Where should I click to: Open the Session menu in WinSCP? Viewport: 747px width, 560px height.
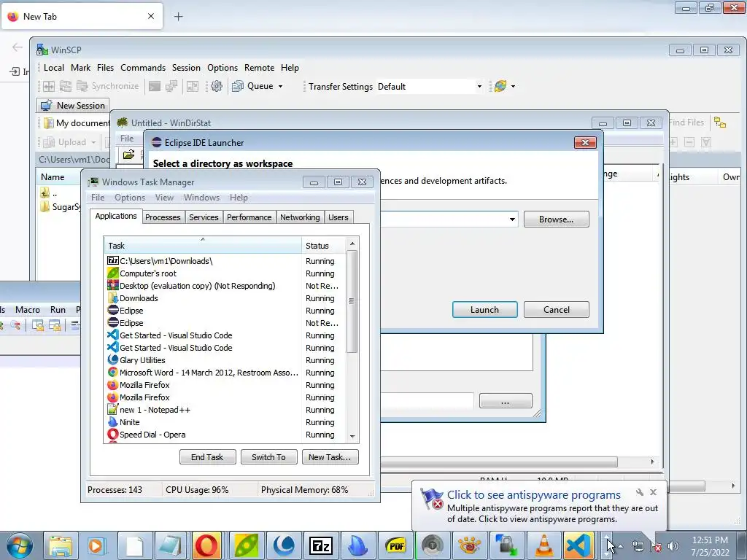point(186,68)
